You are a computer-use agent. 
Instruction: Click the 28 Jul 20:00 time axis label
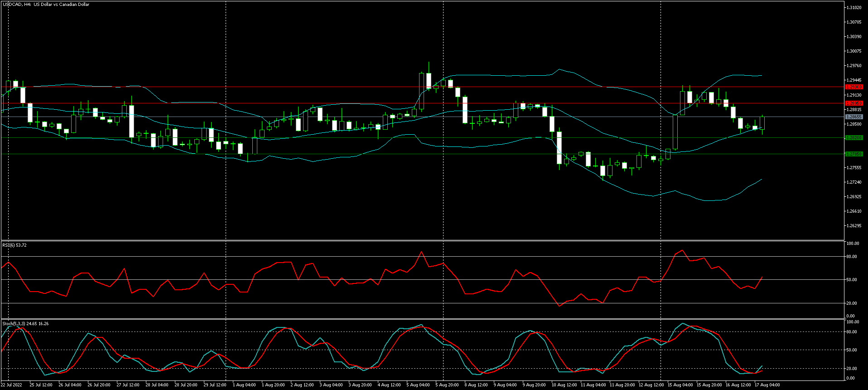[x=186, y=385]
